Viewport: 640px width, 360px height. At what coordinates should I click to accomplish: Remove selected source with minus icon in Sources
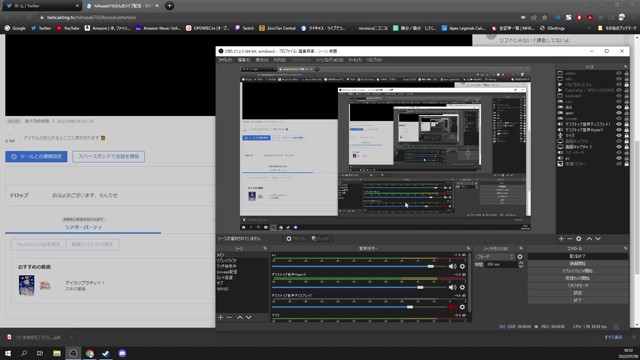click(x=569, y=239)
